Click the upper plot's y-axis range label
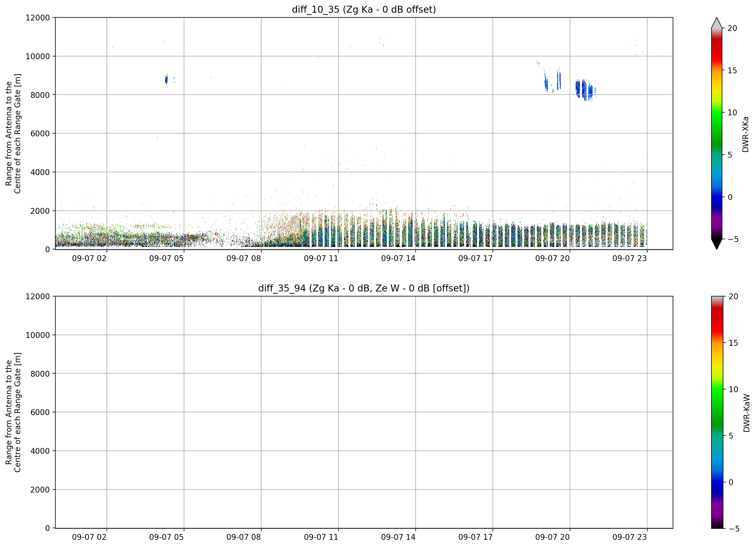Screen dimensions: 756x547 [x=13, y=134]
